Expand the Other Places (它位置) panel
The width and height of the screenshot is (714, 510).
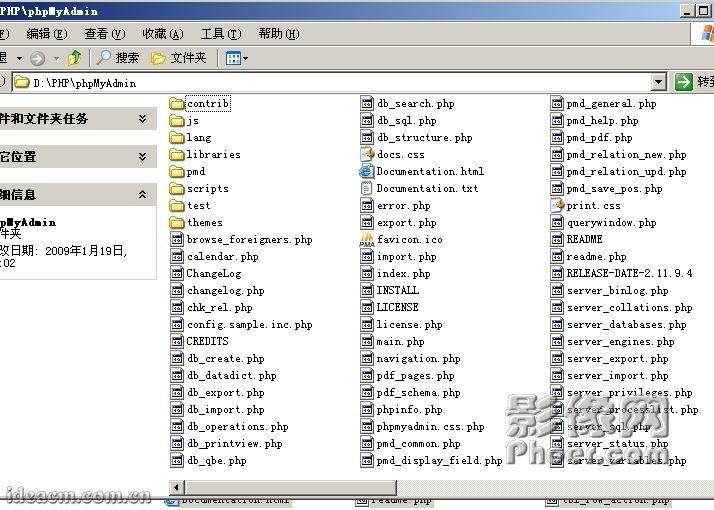(142, 157)
